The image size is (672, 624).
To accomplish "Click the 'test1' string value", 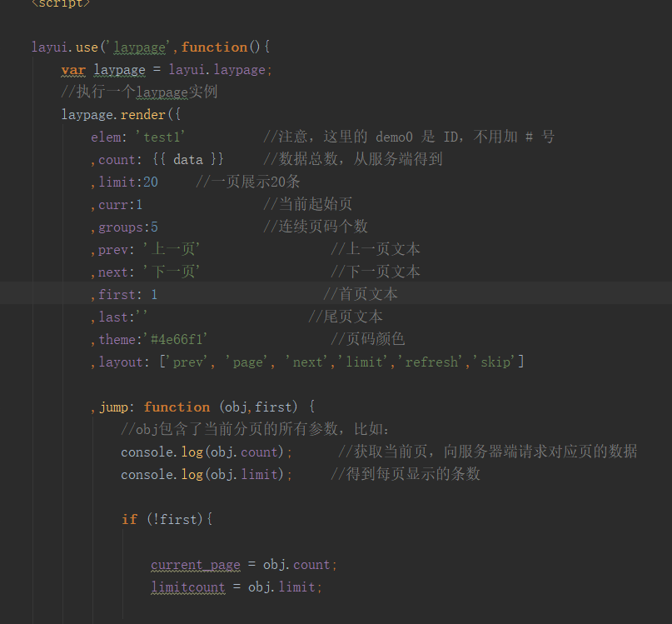I will 160,137.
